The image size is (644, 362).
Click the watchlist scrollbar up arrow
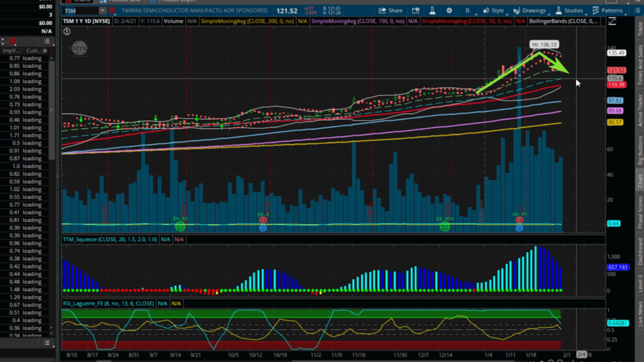[52, 58]
